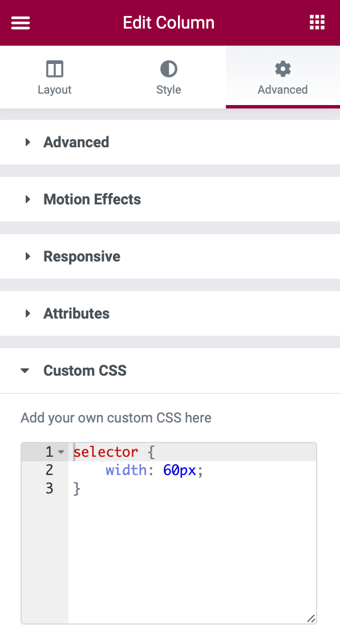Open the widgets grid icon

(317, 23)
